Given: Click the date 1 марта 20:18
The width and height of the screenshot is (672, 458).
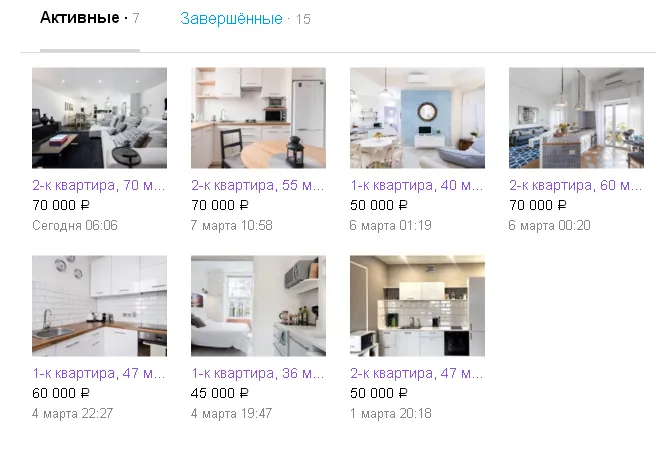Looking at the screenshot, I should 391,413.
